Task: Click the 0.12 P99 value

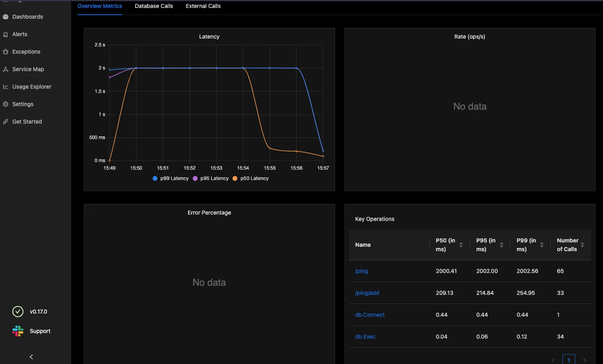Action: (x=522, y=337)
